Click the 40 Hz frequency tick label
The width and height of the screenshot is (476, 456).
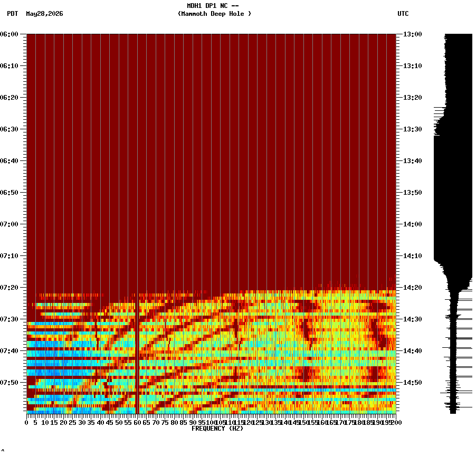[100, 423]
